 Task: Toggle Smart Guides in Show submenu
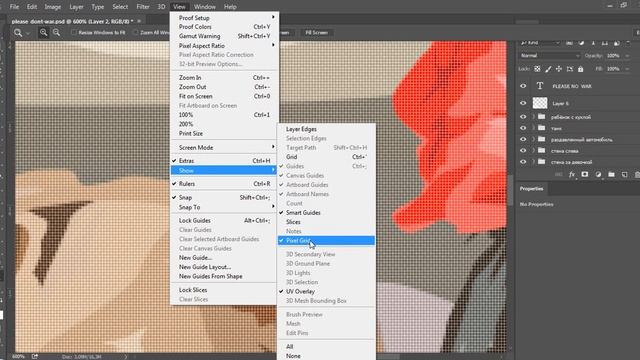(326, 213)
